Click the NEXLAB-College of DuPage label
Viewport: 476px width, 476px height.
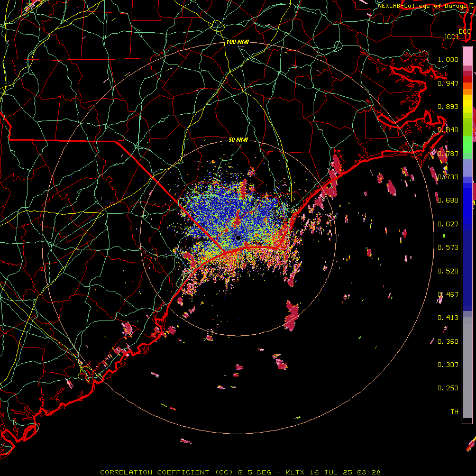(x=422, y=6)
